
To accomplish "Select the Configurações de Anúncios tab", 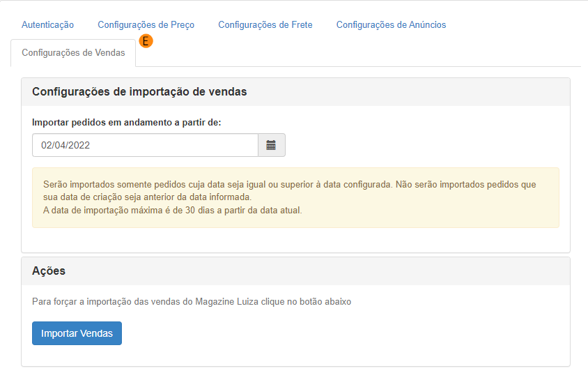I will pyautogui.click(x=391, y=25).
